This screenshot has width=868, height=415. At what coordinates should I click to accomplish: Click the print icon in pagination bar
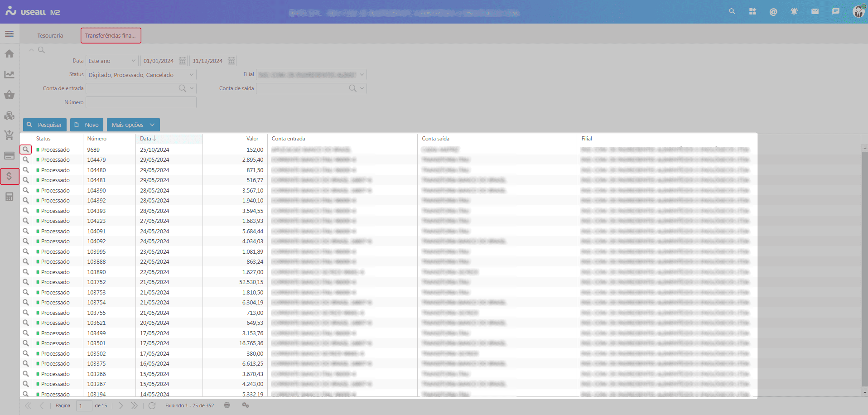point(227,405)
